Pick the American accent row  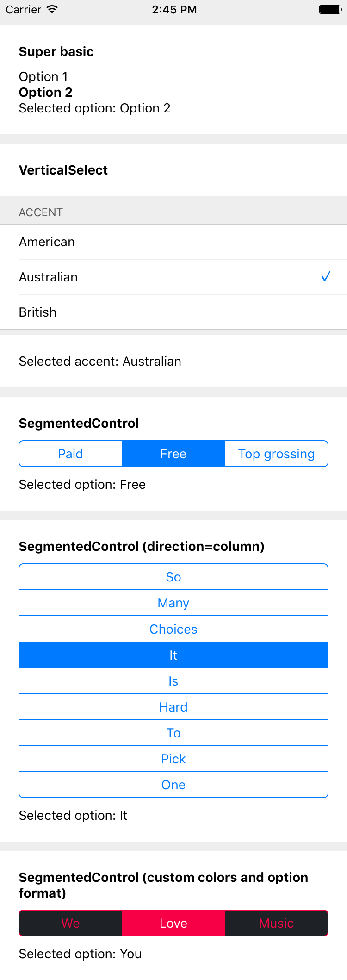click(x=173, y=242)
